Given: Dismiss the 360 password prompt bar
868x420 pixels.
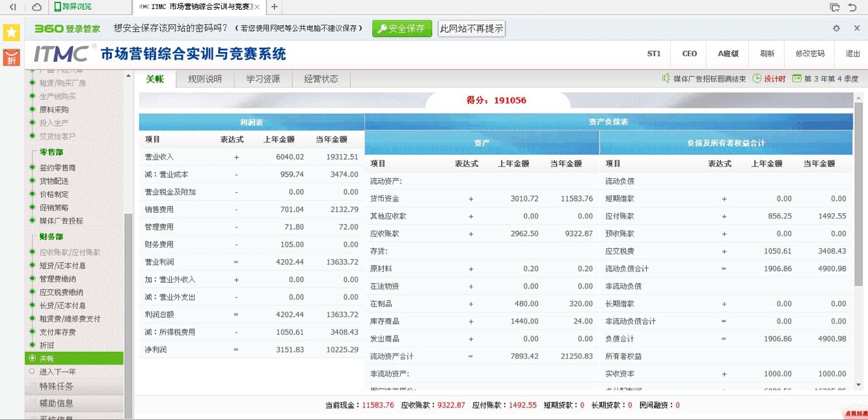Looking at the screenshot, I should point(857,29).
